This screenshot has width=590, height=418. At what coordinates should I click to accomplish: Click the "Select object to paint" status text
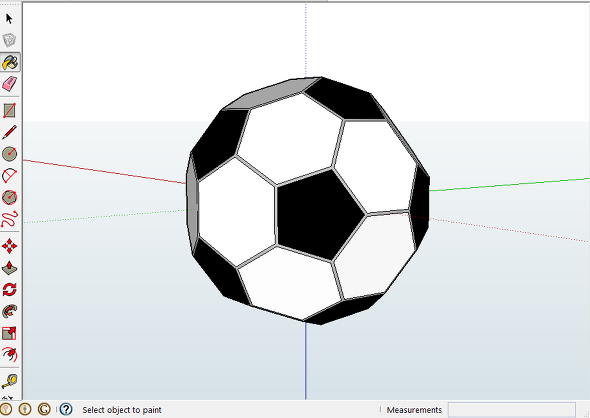pyautogui.click(x=122, y=410)
